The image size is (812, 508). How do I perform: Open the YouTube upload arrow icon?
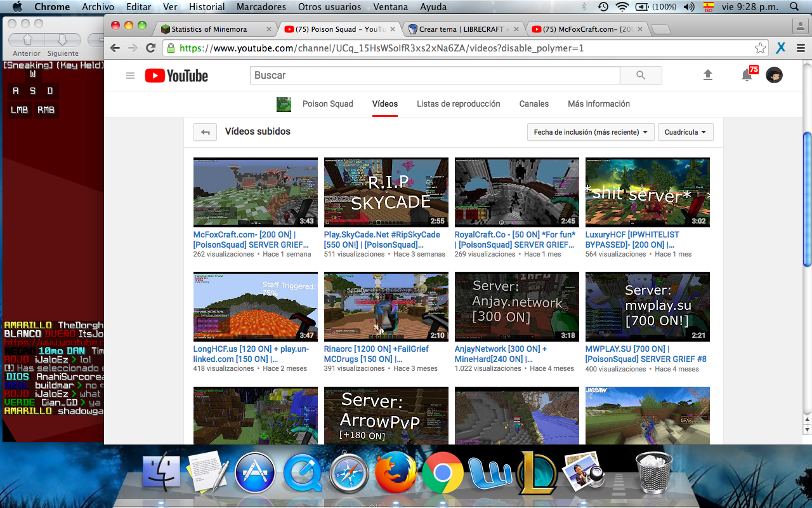(708, 75)
